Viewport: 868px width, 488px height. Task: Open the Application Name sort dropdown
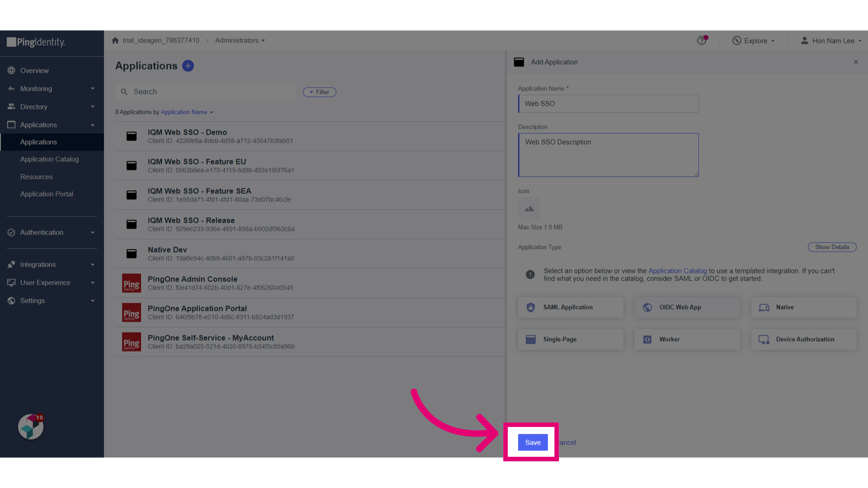tap(187, 112)
